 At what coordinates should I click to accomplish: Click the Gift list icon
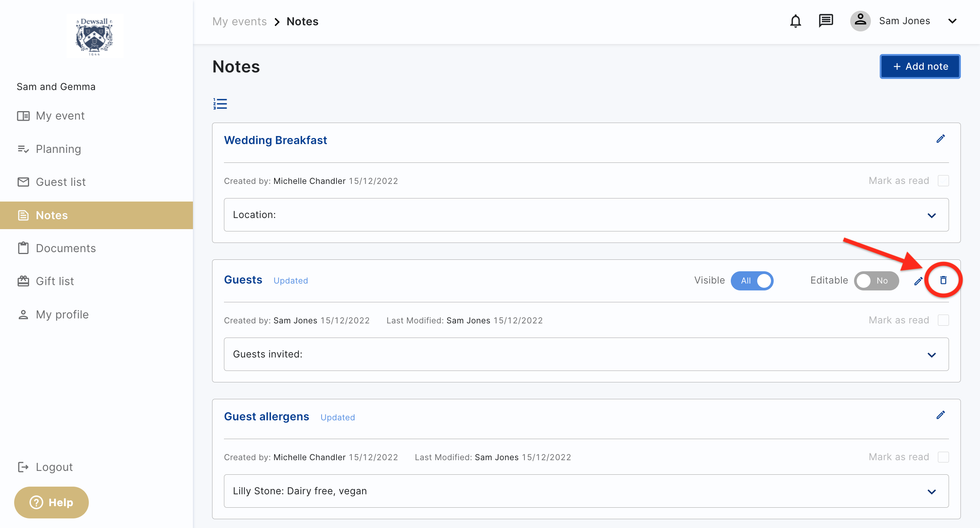[23, 281]
